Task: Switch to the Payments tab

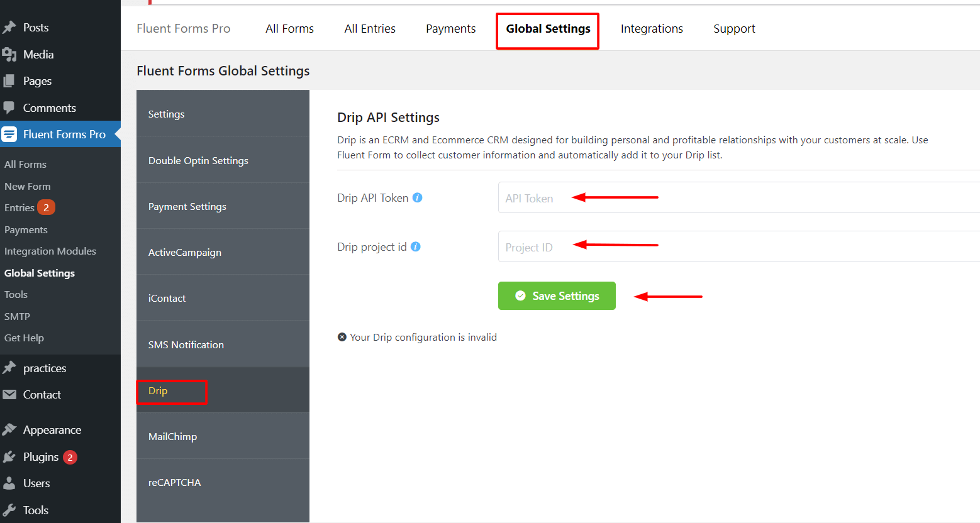Action: point(450,29)
